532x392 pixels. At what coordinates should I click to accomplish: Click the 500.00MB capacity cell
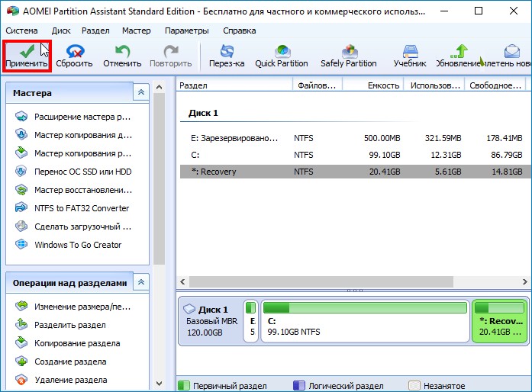(382, 138)
